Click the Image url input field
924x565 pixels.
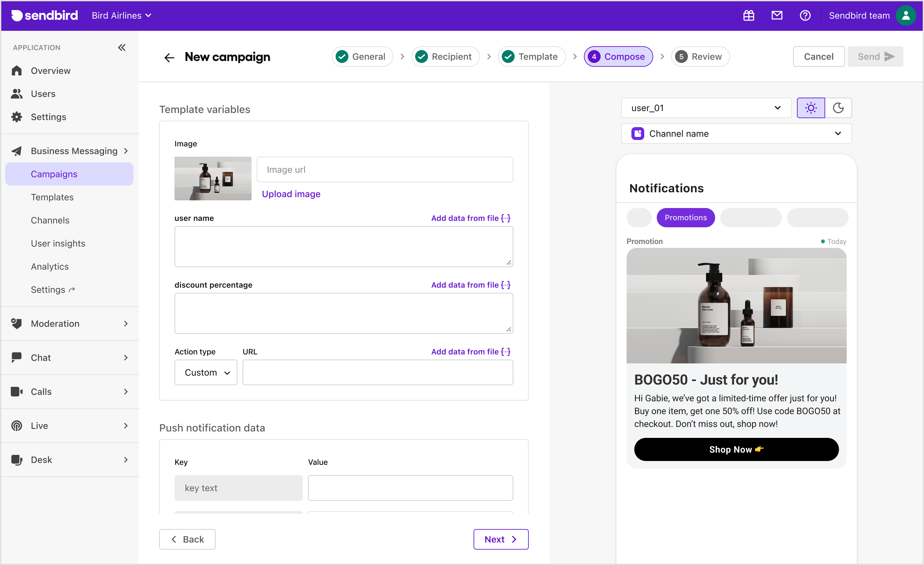pos(385,169)
